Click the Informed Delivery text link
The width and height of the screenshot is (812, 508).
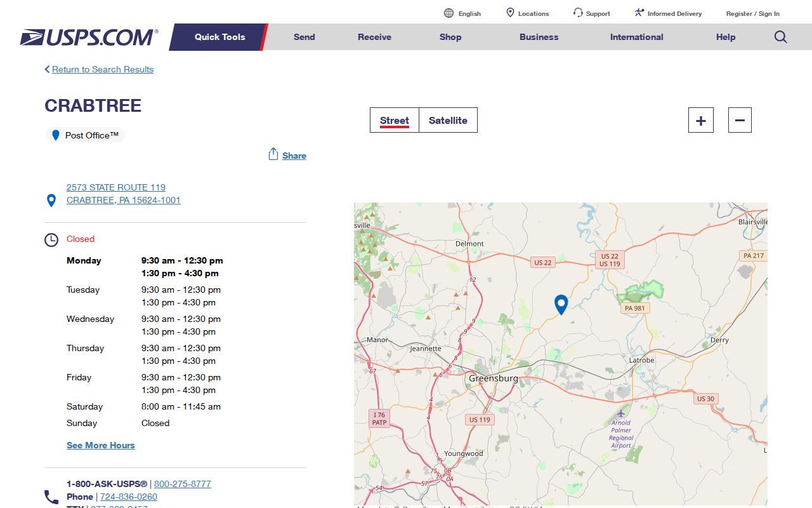click(675, 13)
